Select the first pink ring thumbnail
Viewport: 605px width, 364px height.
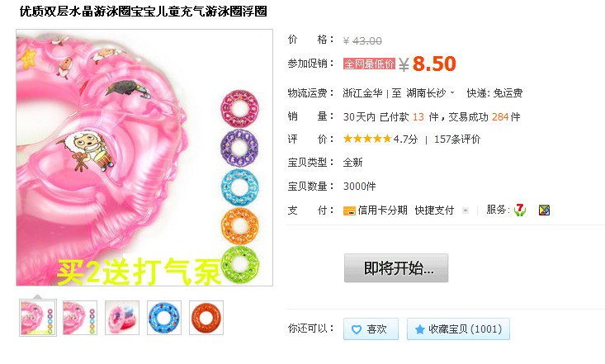[x=38, y=318]
